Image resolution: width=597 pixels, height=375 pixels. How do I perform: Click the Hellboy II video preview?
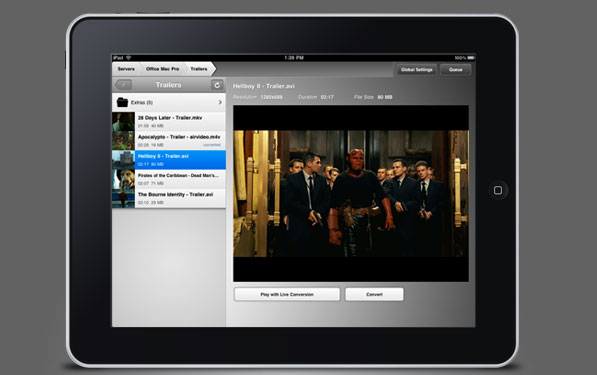351,193
